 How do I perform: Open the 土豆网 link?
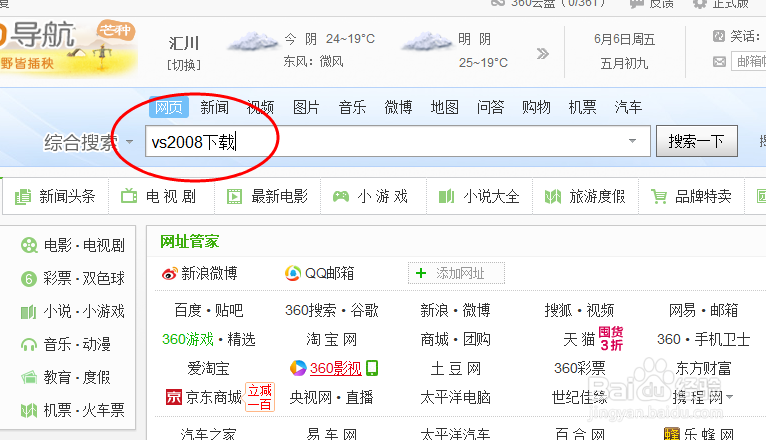456,368
